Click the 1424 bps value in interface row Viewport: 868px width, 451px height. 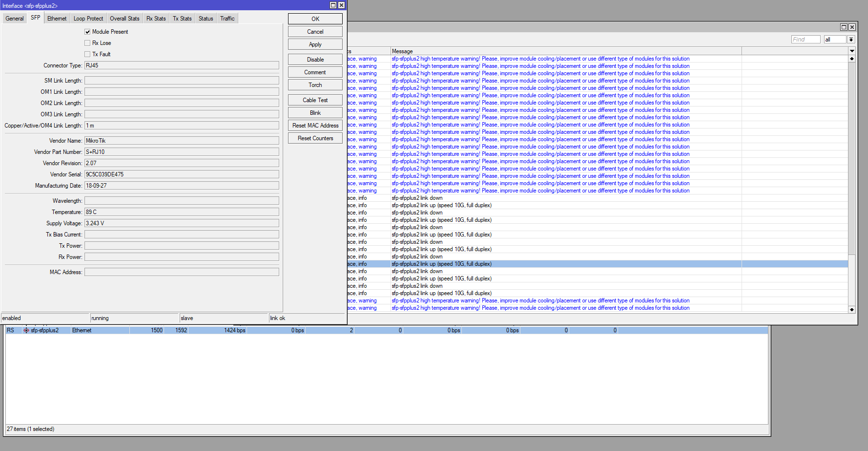[x=234, y=330]
